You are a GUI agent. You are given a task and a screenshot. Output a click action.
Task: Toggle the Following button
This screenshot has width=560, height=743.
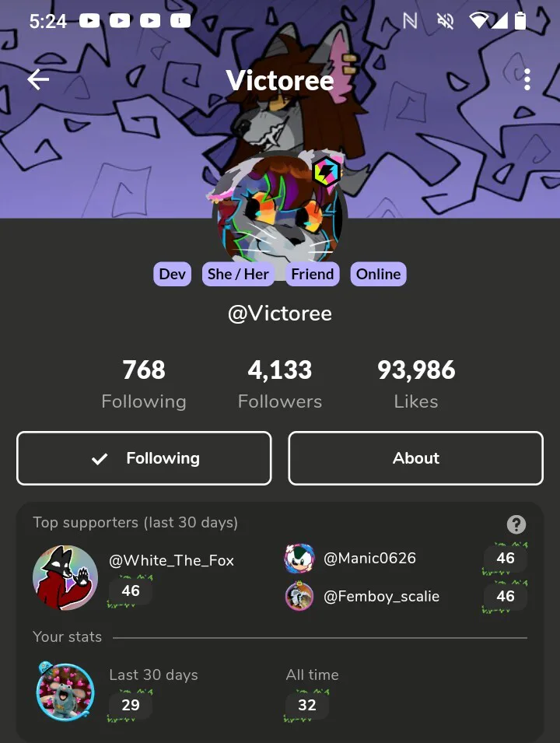[144, 458]
